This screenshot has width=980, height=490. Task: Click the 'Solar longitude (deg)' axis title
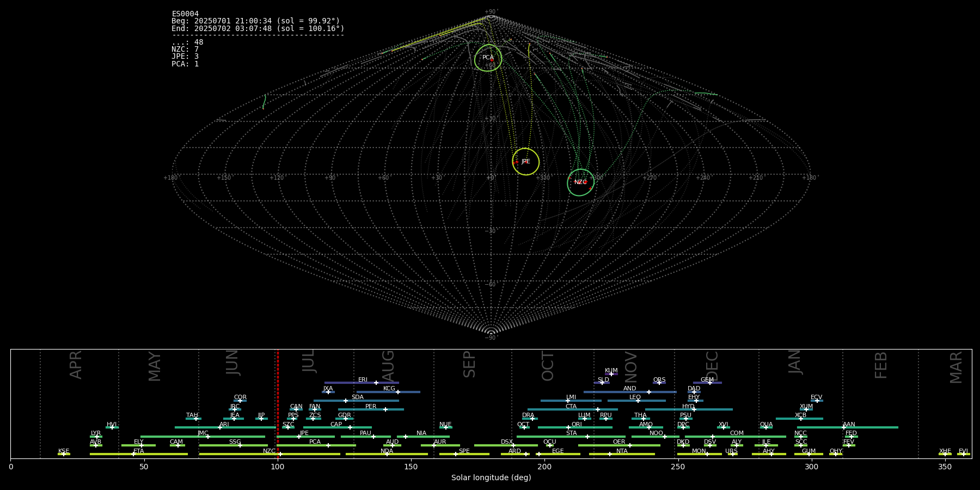pyautogui.click(x=491, y=478)
